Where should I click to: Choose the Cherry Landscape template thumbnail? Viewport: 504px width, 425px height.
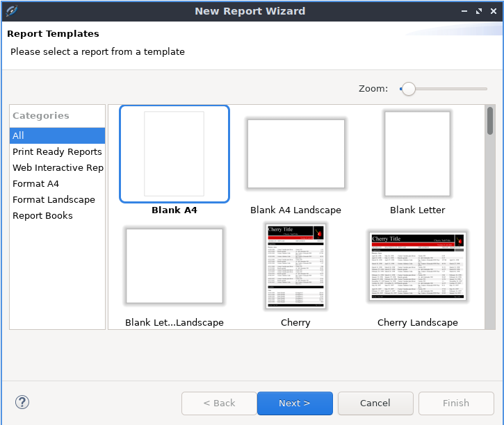coord(418,266)
